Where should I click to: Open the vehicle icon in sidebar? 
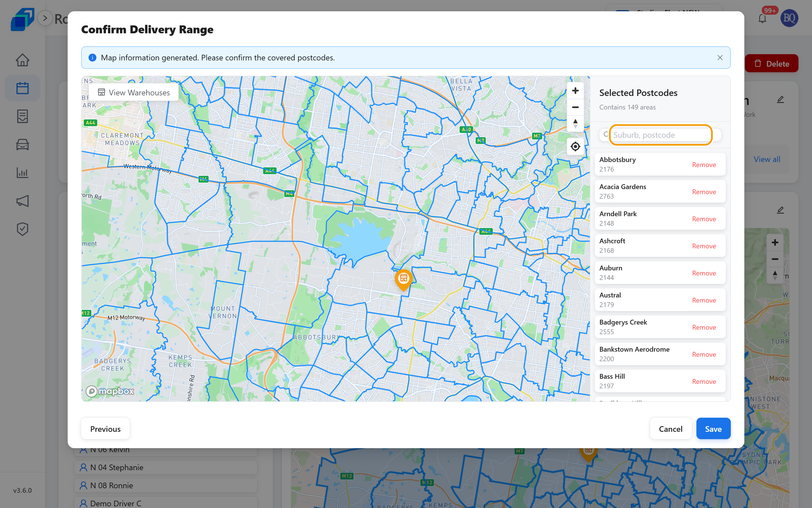tap(23, 144)
